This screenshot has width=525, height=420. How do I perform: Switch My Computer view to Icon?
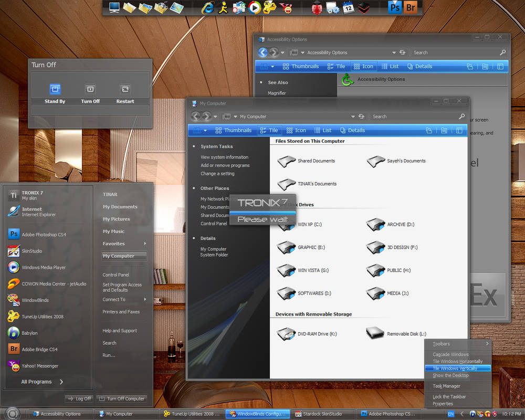(x=296, y=130)
